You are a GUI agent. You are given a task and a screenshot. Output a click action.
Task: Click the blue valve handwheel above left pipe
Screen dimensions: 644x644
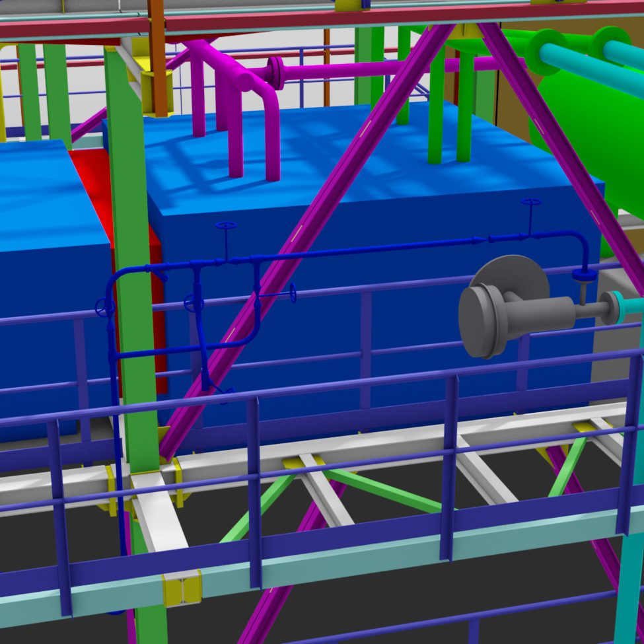[226, 227]
